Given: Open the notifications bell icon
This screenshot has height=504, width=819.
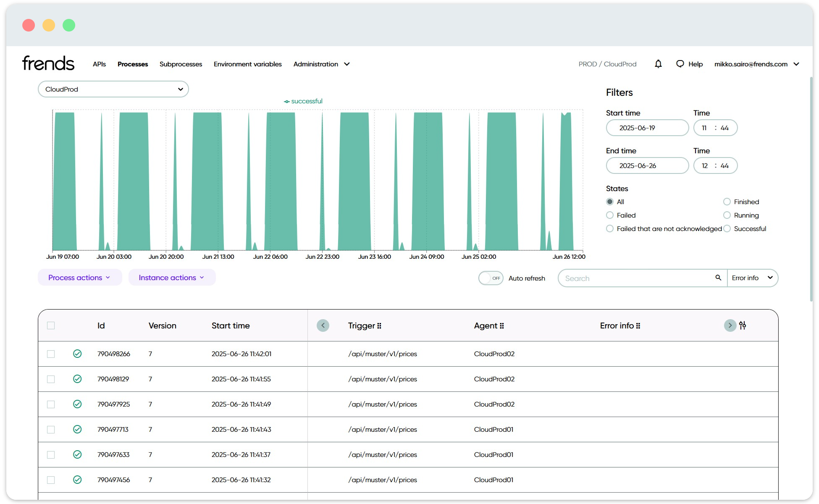Looking at the screenshot, I should [x=658, y=64].
